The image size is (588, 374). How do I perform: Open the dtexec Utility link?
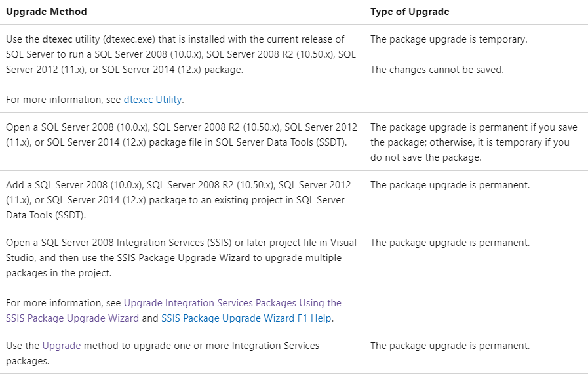coord(153,100)
